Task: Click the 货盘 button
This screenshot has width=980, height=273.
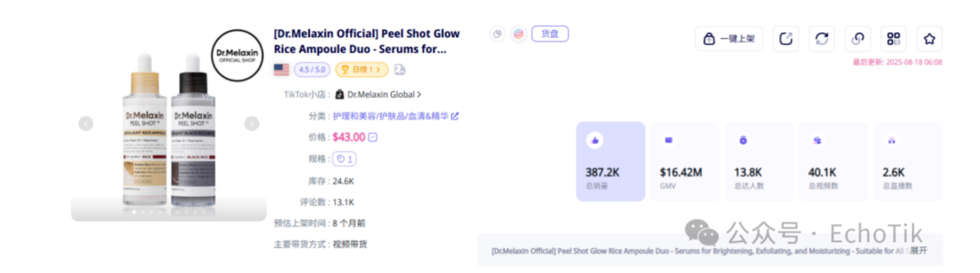Action: coord(550,34)
